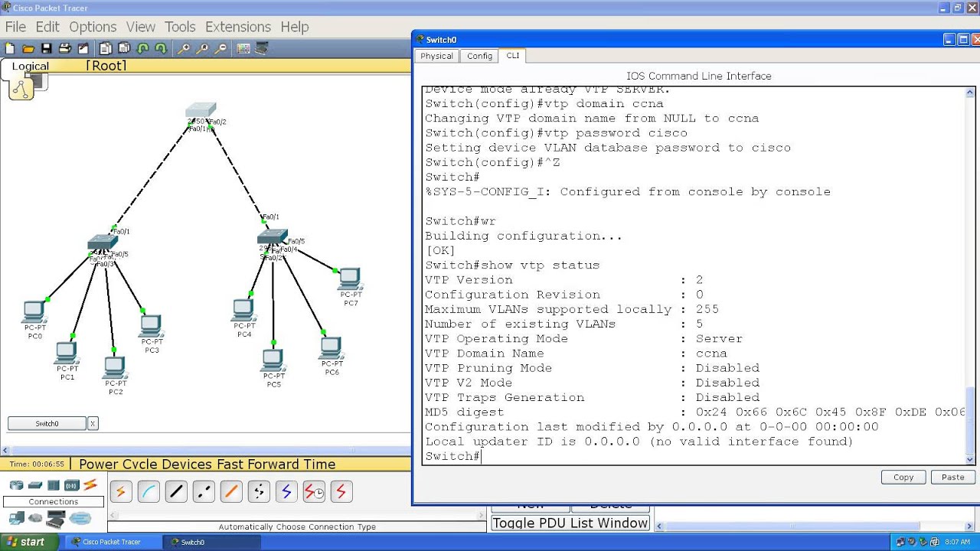Screen dimensions: 980x551
Task: Select the CLI tab in Switch0
Action: (x=512, y=56)
